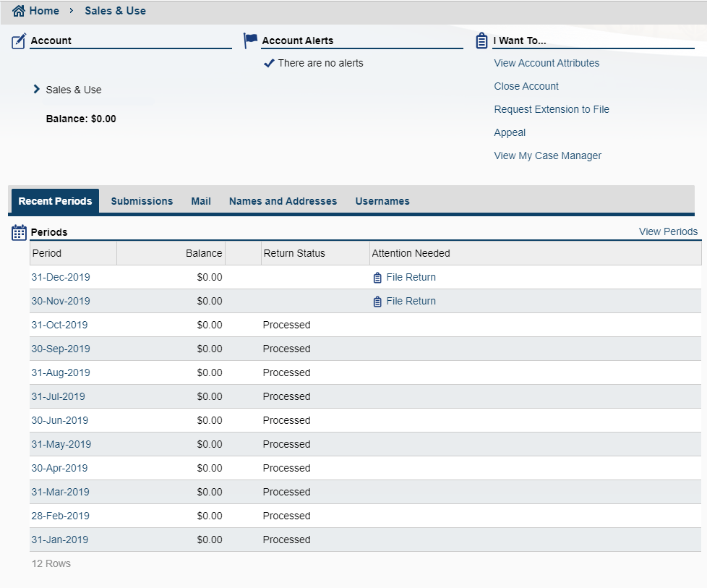This screenshot has height=588, width=707.
Task: Open the View Periods link
Action: (x=668, y=232)
